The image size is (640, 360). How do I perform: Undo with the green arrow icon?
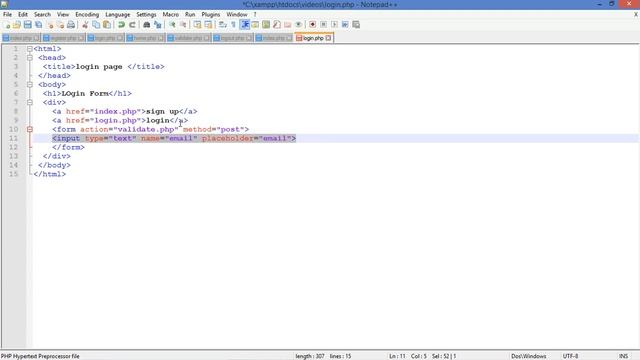click(x=121, y=25)
